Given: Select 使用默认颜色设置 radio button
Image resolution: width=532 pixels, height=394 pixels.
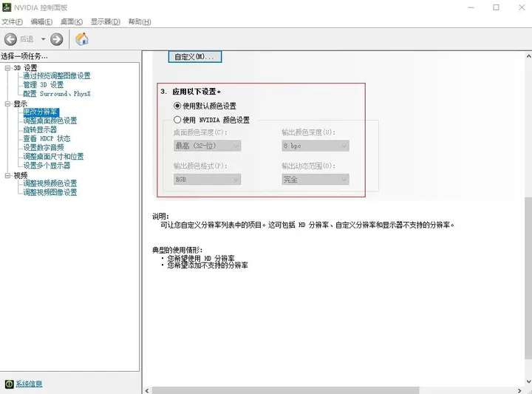Looking at the screenshot, I should click(x=177, y=106).
